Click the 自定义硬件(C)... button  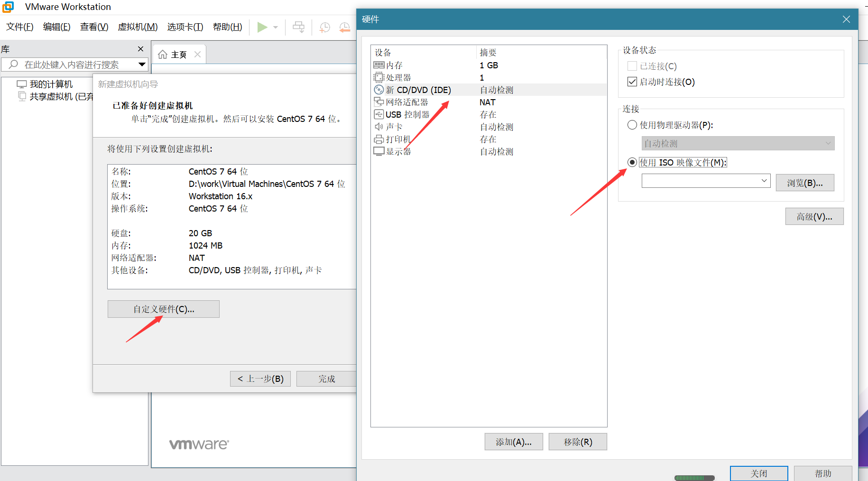click(x=164, y=309)
